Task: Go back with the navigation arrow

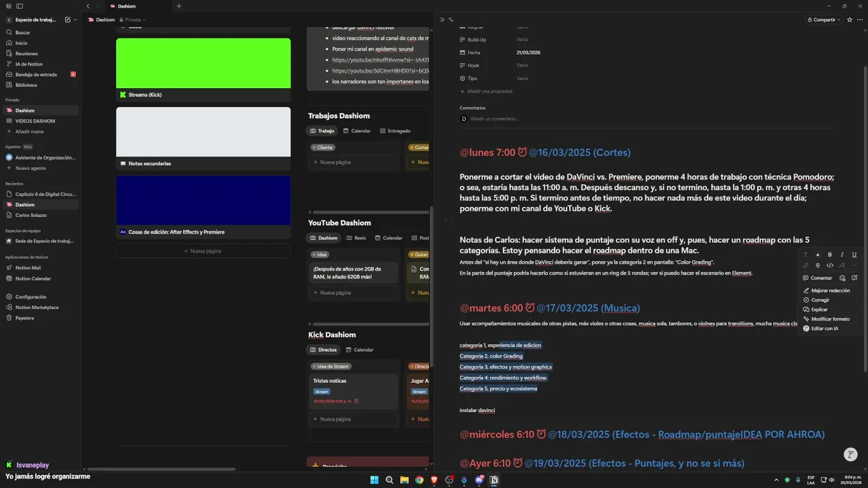Action: coord(88,6)
